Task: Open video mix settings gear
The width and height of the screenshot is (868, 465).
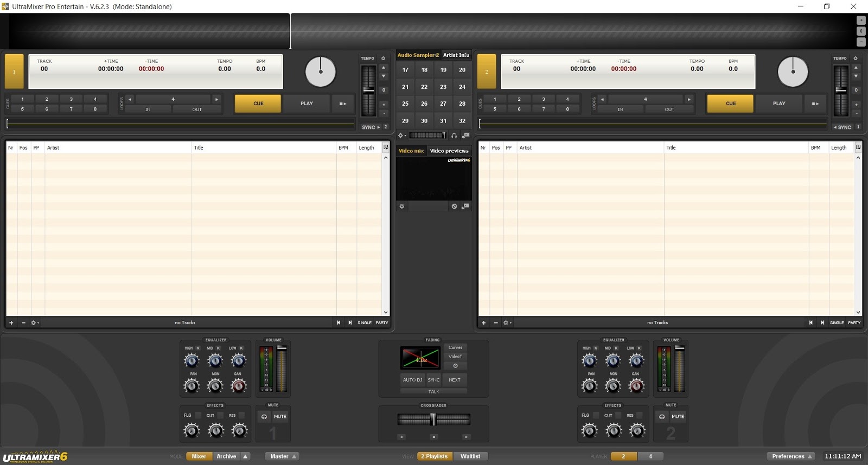Action: point(402,206)
